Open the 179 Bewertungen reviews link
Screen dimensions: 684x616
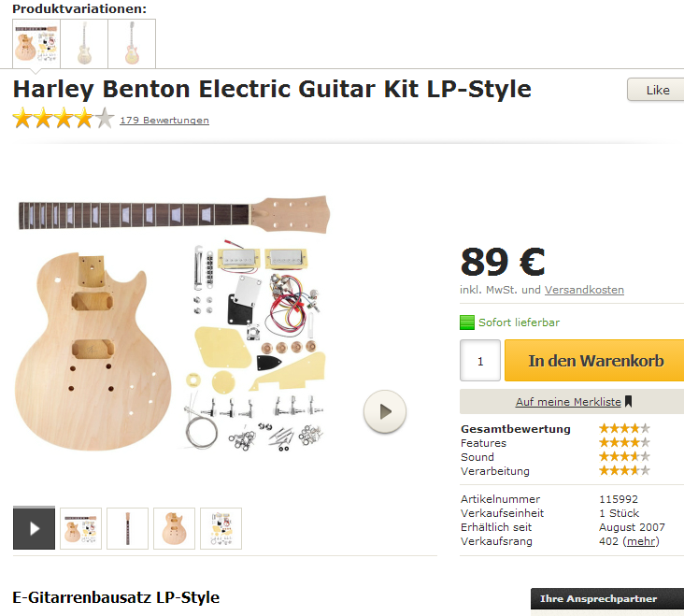click(164, 121)
